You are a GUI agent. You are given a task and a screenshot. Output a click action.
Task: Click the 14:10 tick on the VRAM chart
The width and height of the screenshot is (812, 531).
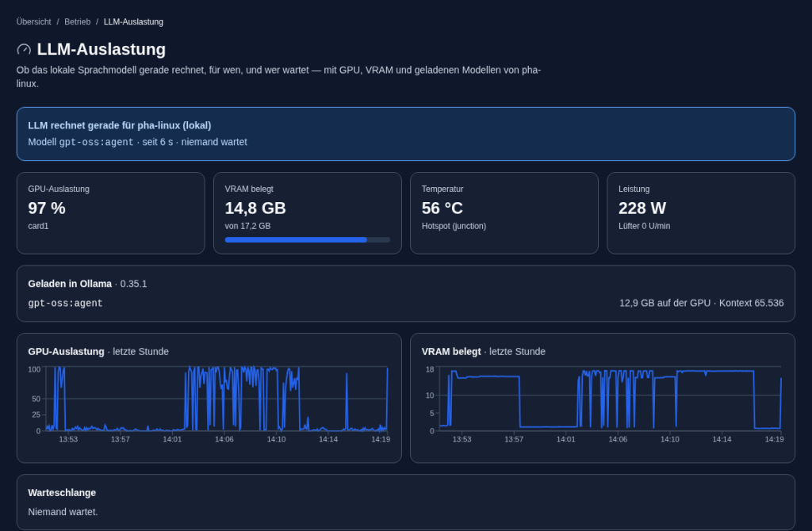coord(669,439)
